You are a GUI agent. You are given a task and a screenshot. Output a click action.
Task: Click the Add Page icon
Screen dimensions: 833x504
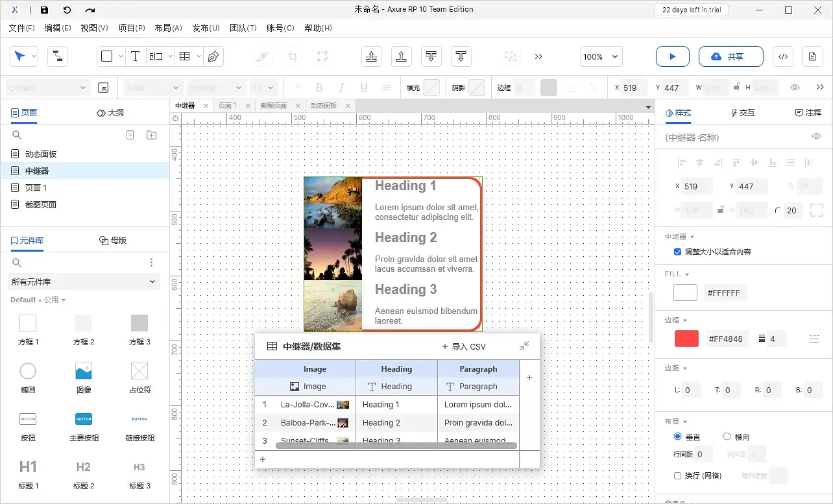pyautogui.click(x=130, y=135)
